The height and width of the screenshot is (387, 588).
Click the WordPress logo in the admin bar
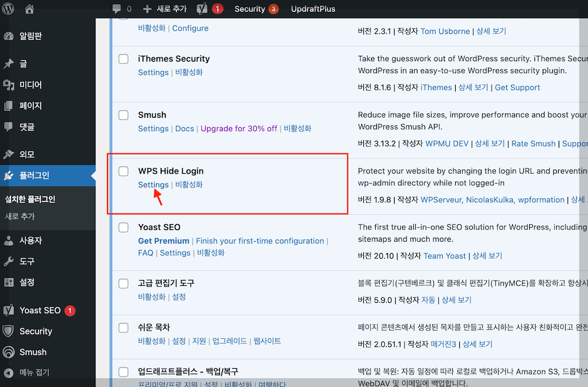[8, 8]
